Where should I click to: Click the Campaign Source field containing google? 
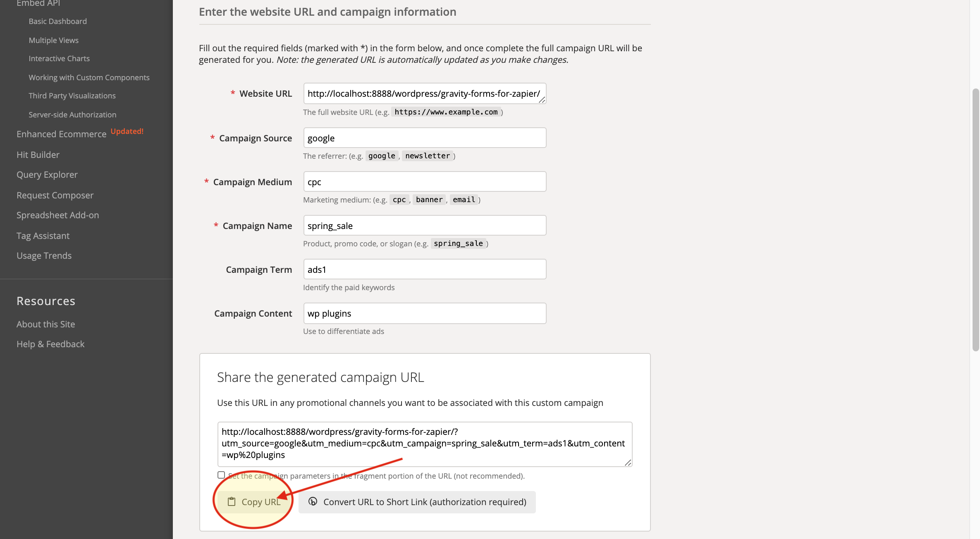point(425,138)
